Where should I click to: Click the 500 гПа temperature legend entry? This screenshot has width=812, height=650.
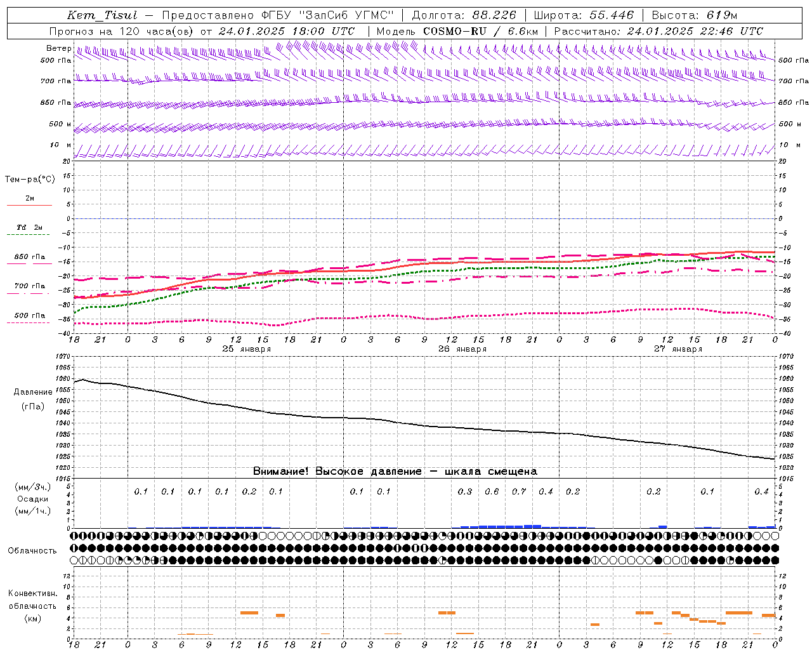pyautogui.click(x=30, y=315)
